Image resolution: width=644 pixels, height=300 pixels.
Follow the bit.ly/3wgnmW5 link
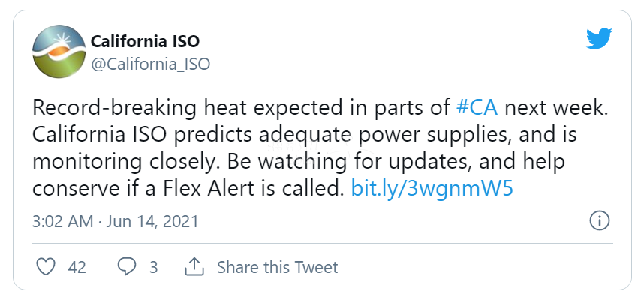[432, 188]
